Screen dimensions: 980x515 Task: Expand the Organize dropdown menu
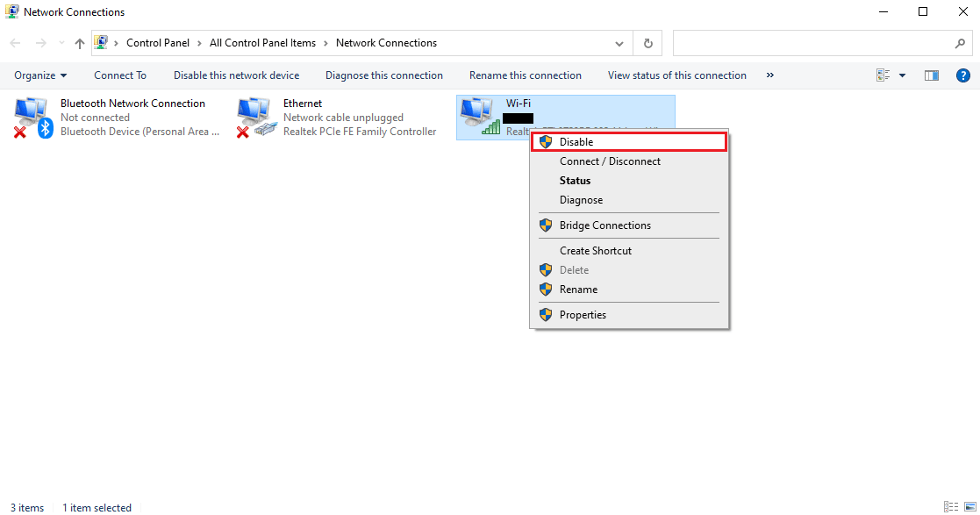40,75
